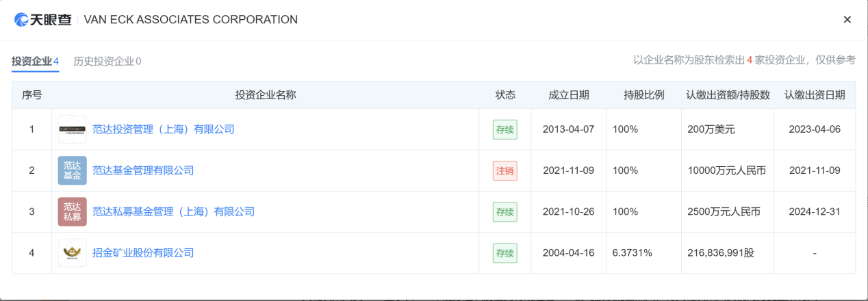The height and width of the screenshot is (301, 868).
Task: Click the red 注销 status tag
Action: pyautogui.click(x=505, y=170)
